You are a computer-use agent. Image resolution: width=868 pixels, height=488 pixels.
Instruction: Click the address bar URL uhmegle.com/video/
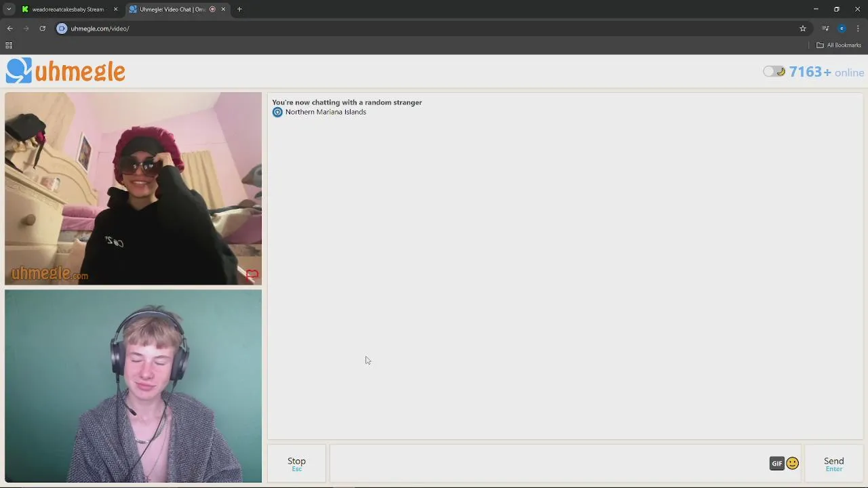point(100,28)
